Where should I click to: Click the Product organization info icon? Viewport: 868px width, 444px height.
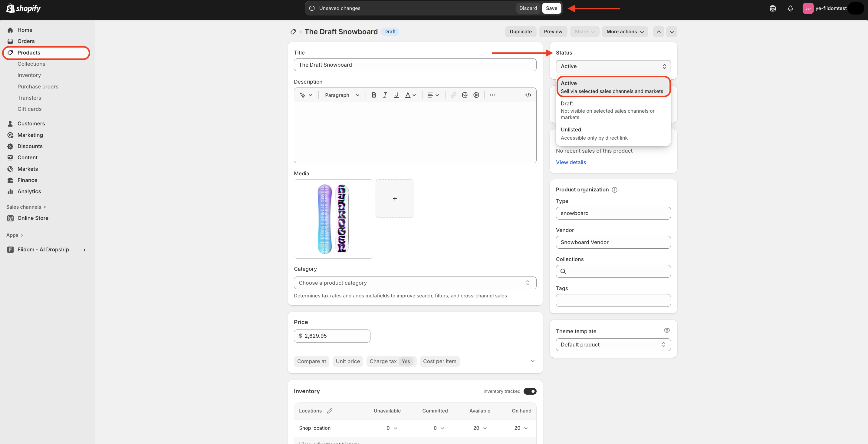click(x=615, y=190)
